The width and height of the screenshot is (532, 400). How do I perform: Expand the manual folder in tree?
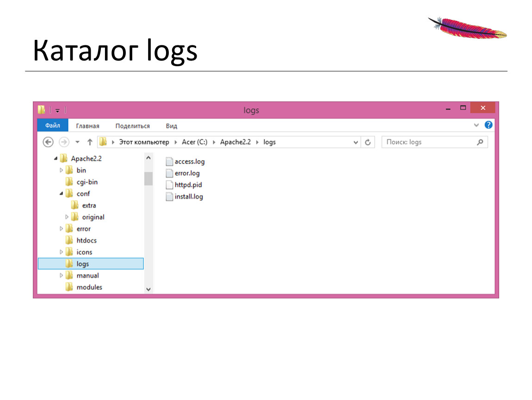click(x=61, y=275)
